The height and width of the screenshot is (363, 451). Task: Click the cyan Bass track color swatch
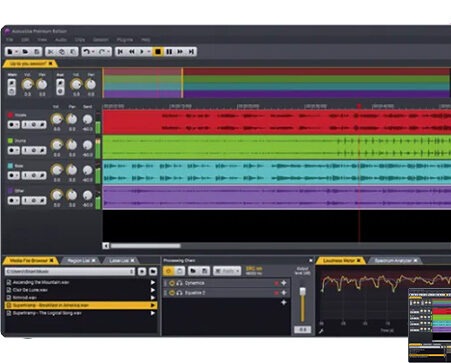(10, 166)
